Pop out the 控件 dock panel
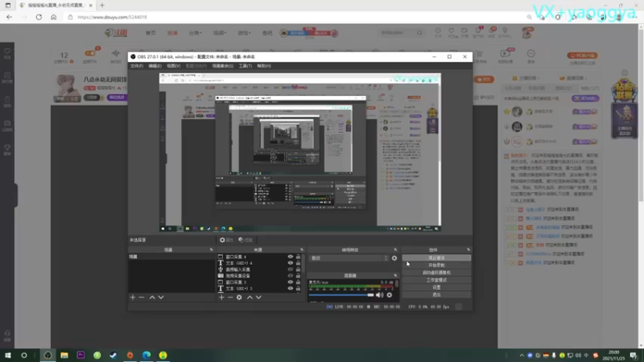 coord(469,249)
